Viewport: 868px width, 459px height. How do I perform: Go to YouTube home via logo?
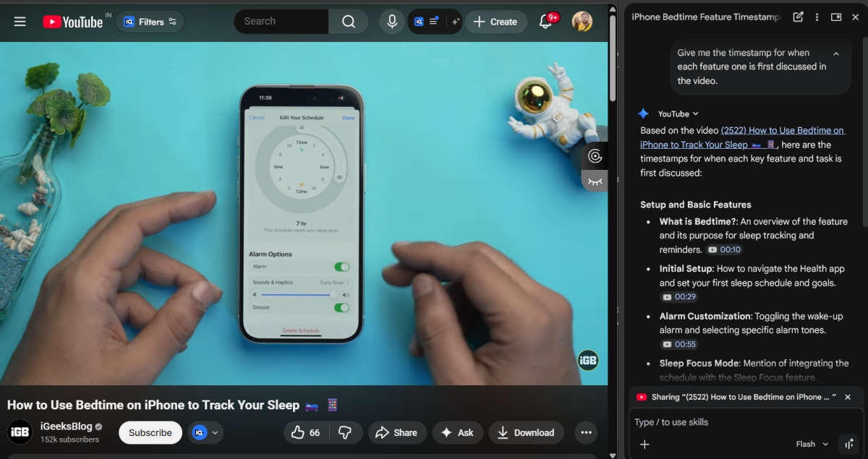pyautogui.click(x=72, y=22)
